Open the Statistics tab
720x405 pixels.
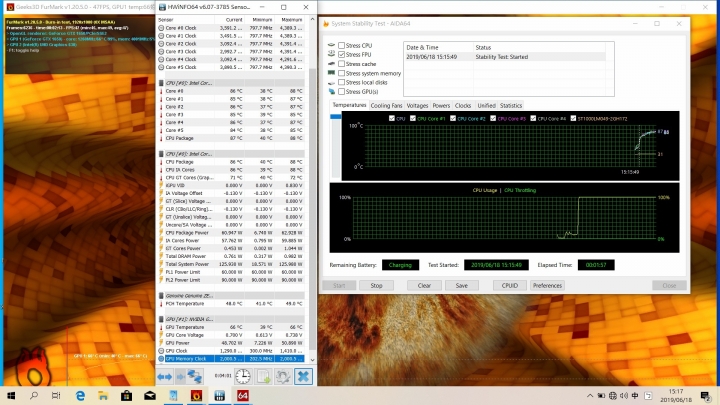pos(511,106)
